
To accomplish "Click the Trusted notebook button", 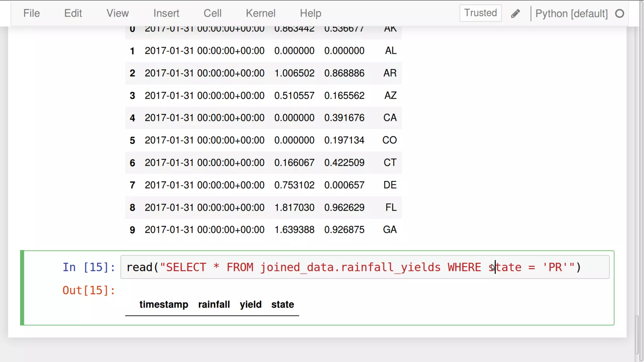I will click(x=480, y=13).
